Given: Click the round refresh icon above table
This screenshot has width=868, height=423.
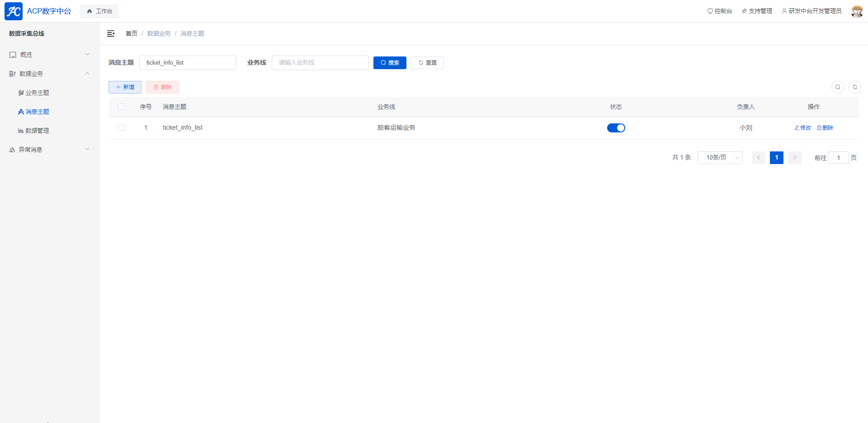Looking at the screenshot, I should pos(855,87).
